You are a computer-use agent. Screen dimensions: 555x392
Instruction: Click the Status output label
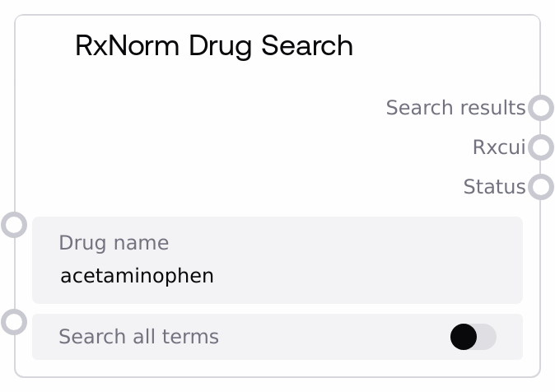click(494, 187)
